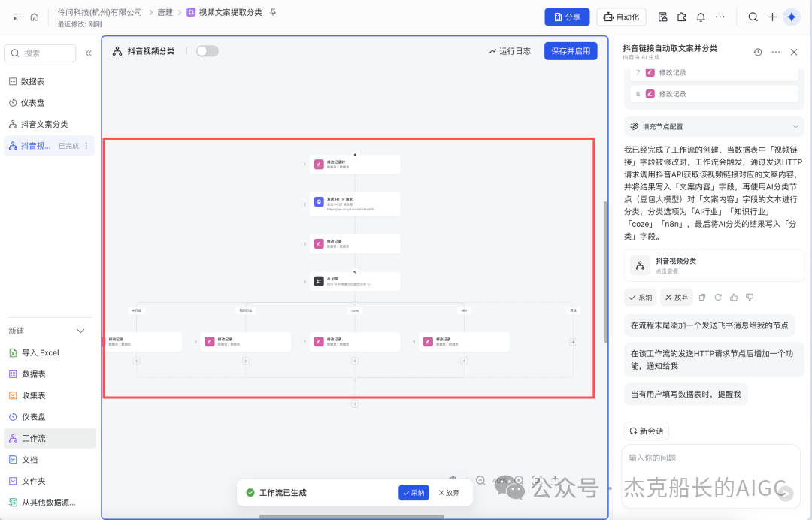
Task: Choose 导入 Excel under 新建
Action: tap(50, 353)
